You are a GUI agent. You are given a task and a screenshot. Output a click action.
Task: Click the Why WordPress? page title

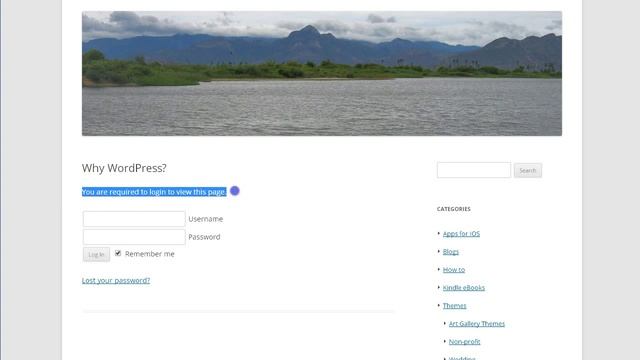pos(124,168)
